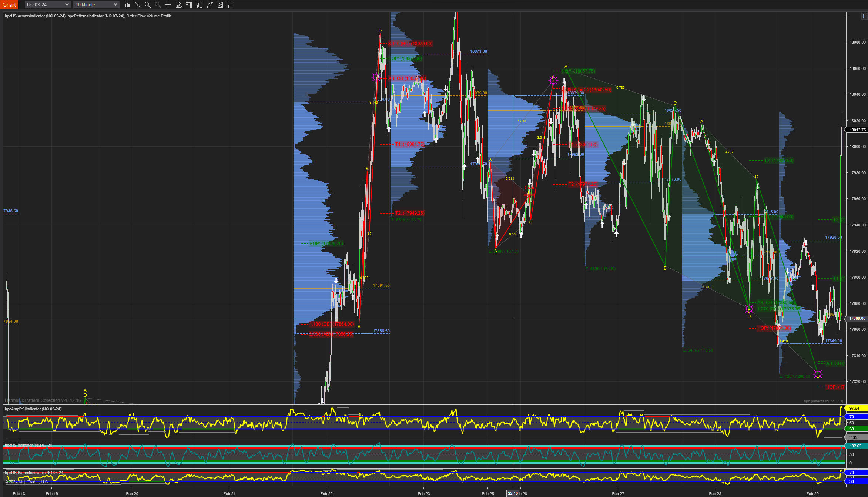
Task: Open the data box icon
Action: [179, 5]
